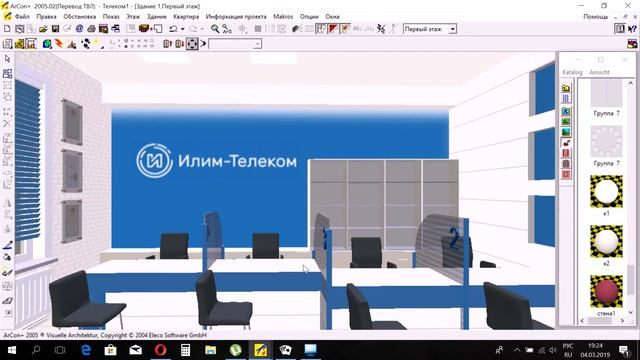Click the globe icon in the second toolbar
Image resolution: width=640 pixels, height=360 pixels.
pyautogui.click(x=47, y=44)
